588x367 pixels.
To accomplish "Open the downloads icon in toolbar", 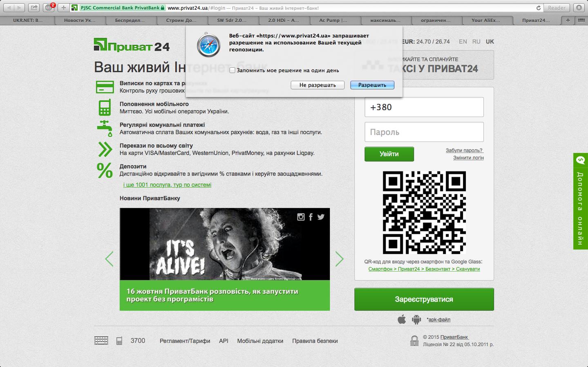I will pyautogui.click(x=579, y=8).
